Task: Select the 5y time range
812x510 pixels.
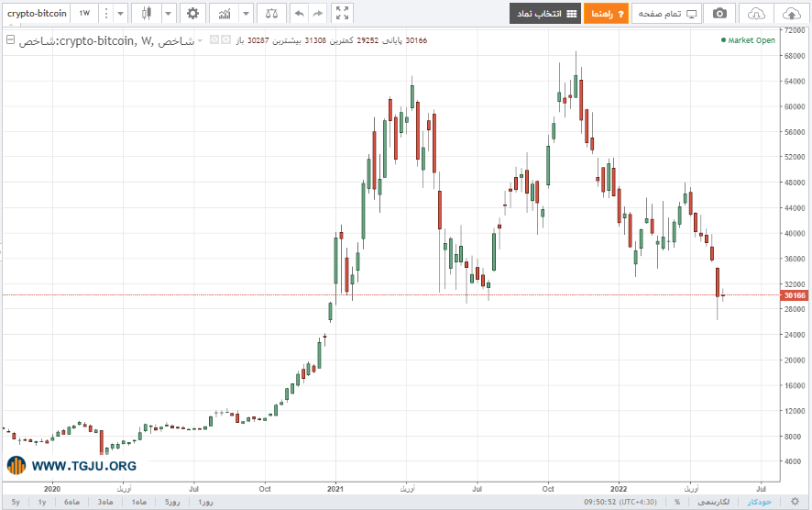Action: click(16, 502)
